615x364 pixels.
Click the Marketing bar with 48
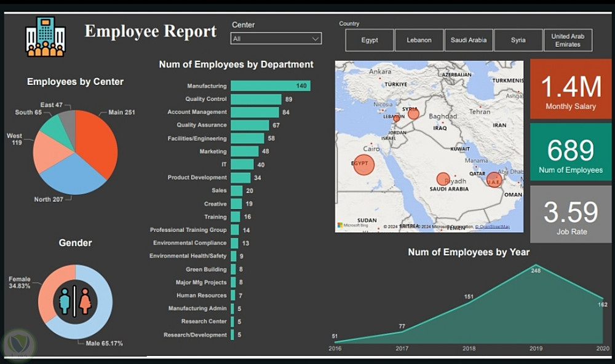pos(244,151)
